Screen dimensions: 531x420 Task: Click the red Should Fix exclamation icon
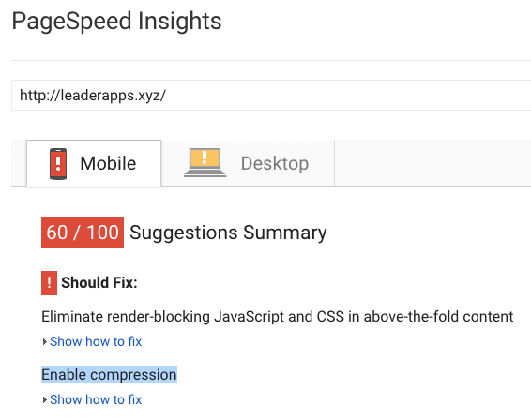(49, 283)
